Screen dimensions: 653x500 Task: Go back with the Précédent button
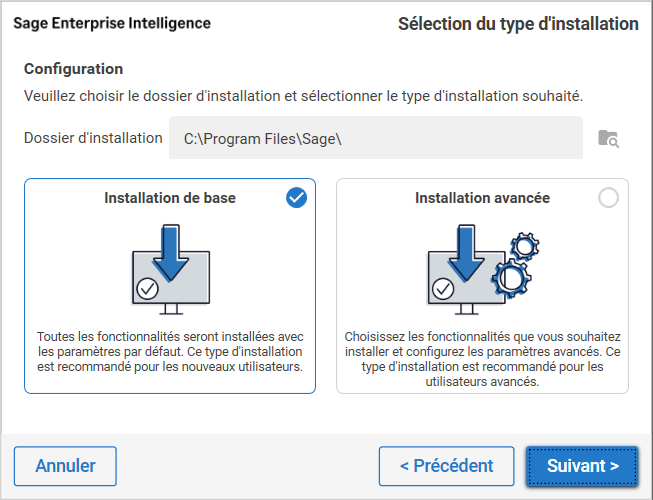pyautogui.click(x=446, y=466)
